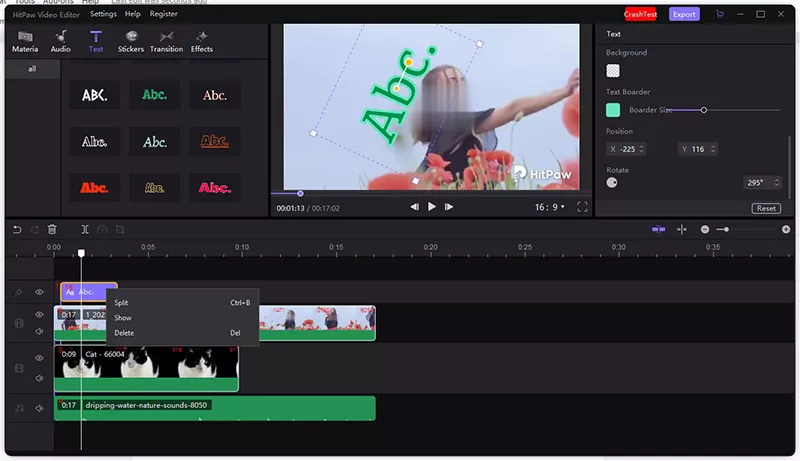Choose Split from the context menu

tap(121, 302)
